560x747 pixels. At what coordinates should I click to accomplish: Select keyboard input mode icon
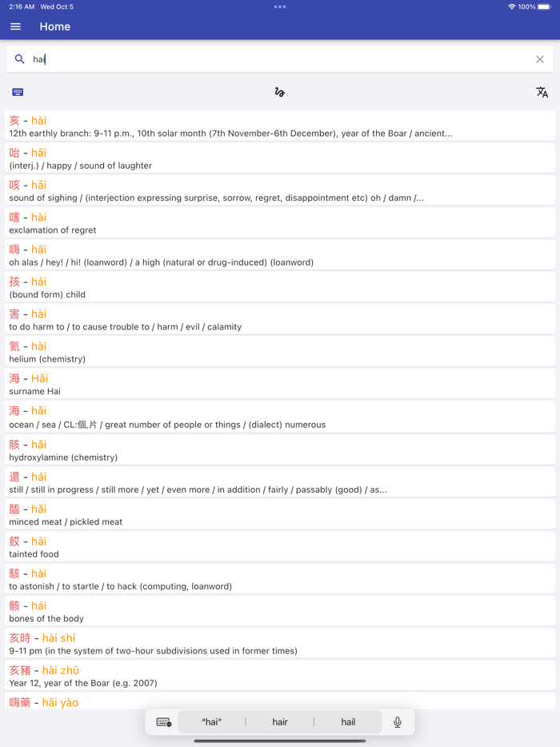[x=18, y=92]
